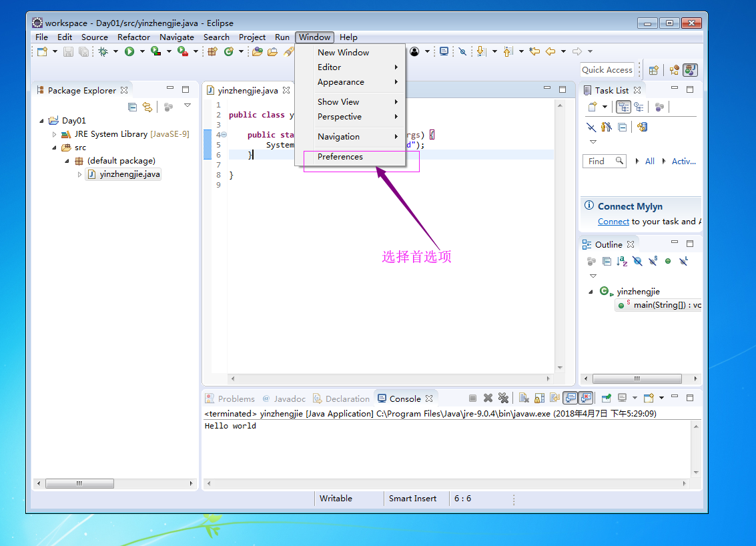The height and width of the screenshot is (546, 756).
Task: Open Package Explorer view menu triangle
Action: [x=187, y=105]
